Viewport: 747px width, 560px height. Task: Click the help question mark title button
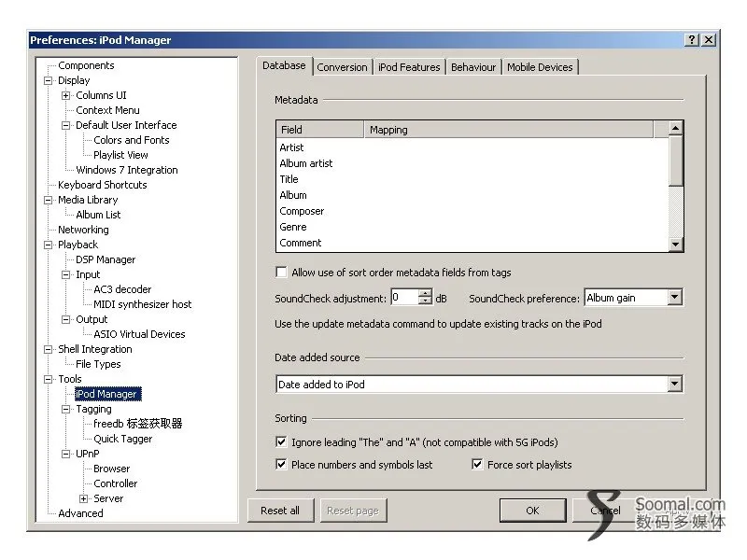point(692,40)
